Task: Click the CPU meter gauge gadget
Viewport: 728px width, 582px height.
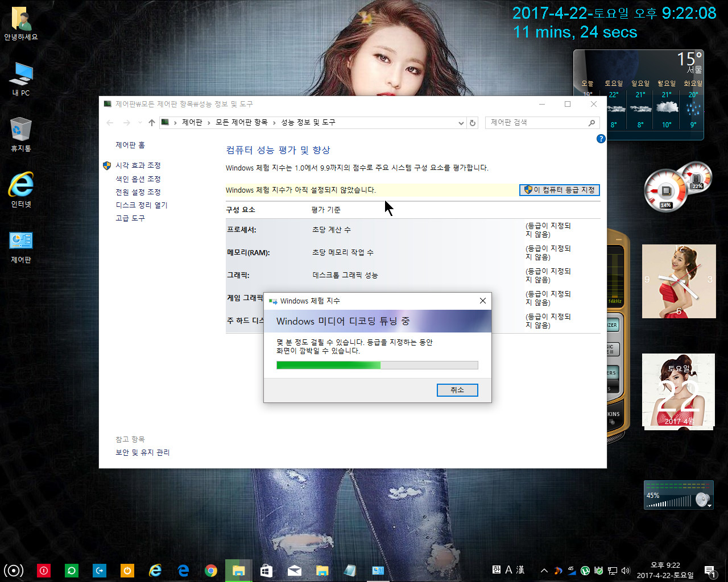Action: pos(666,190)
